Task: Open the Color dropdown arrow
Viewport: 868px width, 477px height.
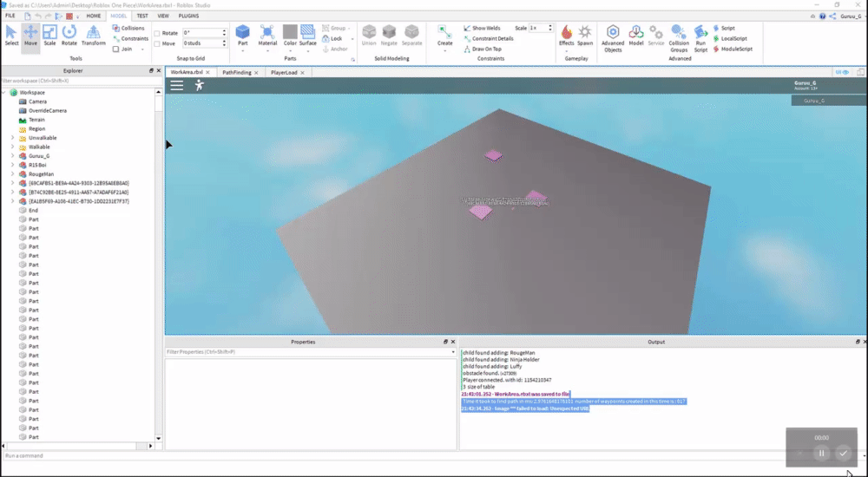Action: pyautogui.click(x=290, y=50)
